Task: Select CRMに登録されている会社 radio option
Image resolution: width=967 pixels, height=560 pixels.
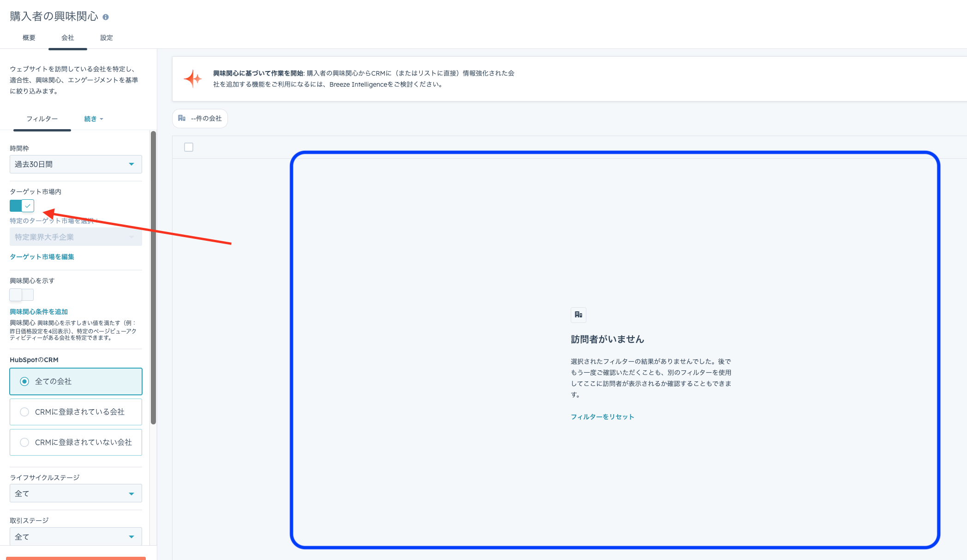Action: 24,412
